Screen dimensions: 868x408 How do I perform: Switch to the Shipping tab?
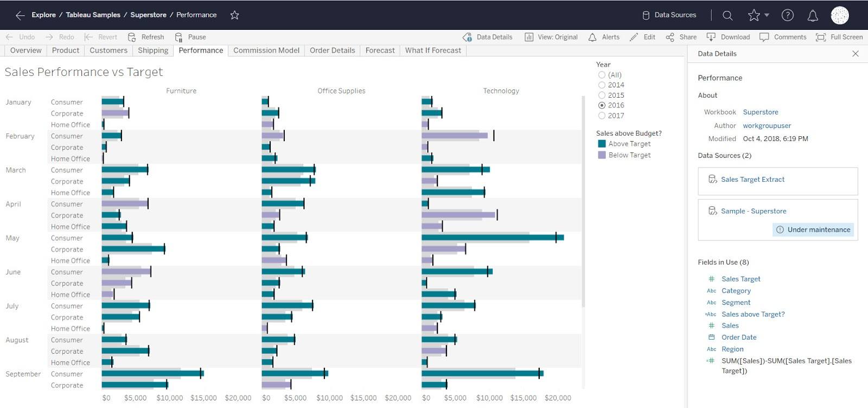[x=153, y=50]
